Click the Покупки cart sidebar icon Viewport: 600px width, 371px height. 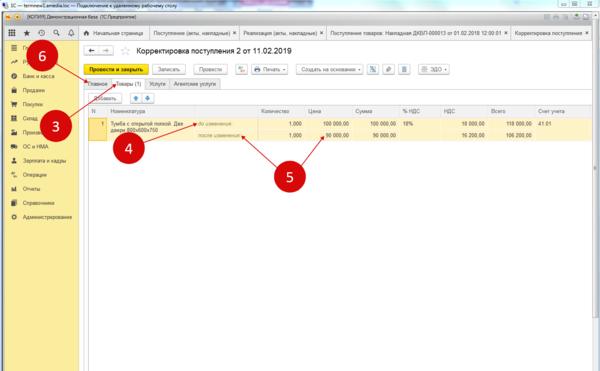click(x=14, y=104)
